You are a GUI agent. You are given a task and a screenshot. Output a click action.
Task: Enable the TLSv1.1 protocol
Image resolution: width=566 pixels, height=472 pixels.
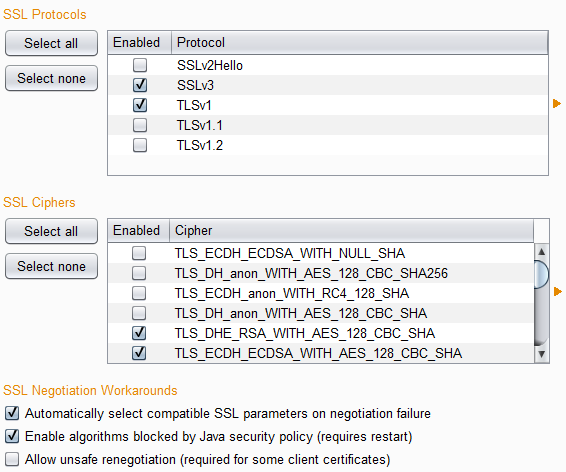click(140, 125)
